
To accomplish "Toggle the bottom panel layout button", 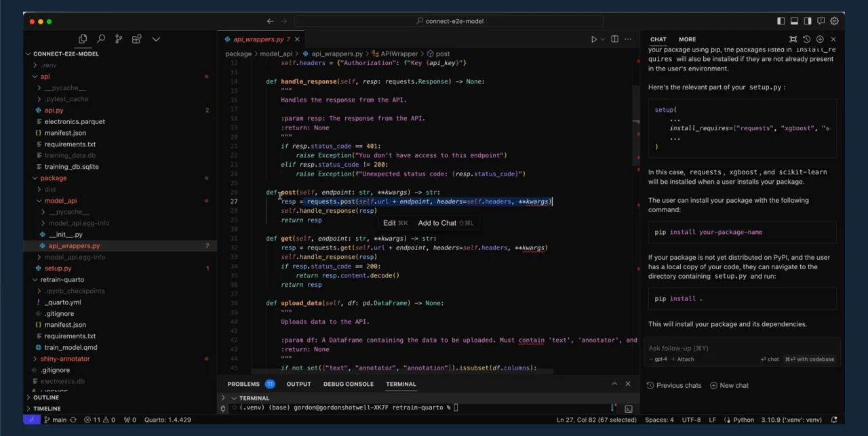I will [x=795, y=21].
